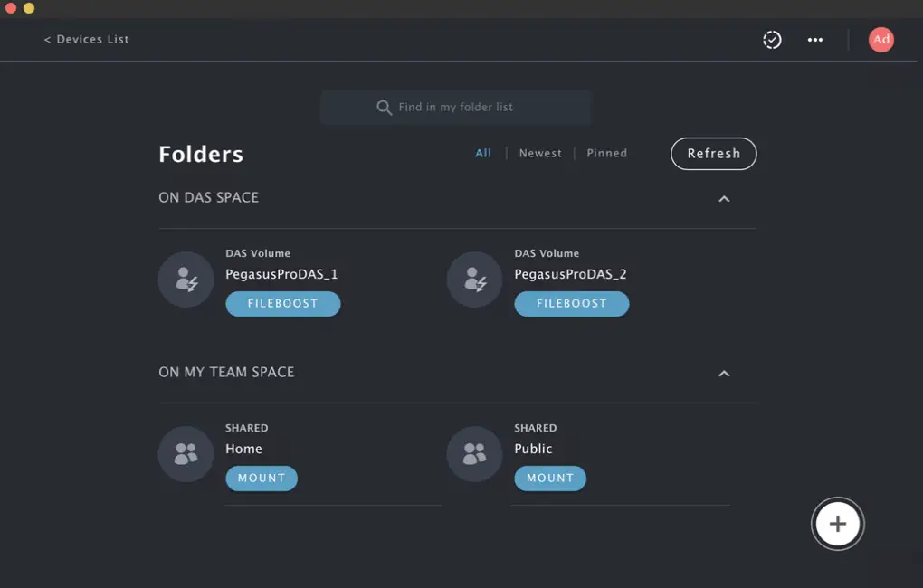
Task: Collapse the ON DAS SPACE section
Action: pos(724,199)
